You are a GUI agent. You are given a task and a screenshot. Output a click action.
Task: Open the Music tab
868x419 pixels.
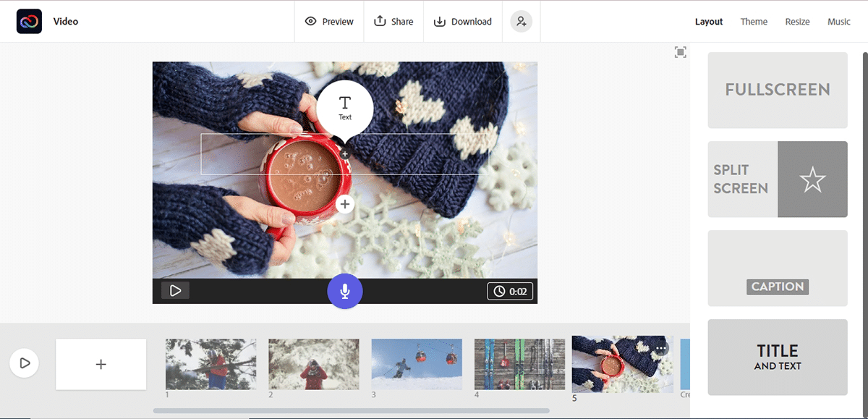[838, 22]
